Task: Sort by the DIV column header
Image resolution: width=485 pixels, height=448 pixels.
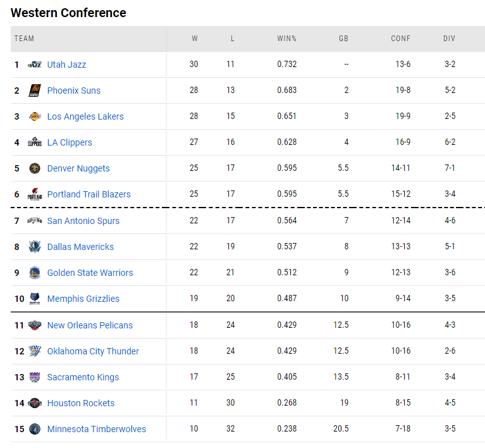Action: 449,39
